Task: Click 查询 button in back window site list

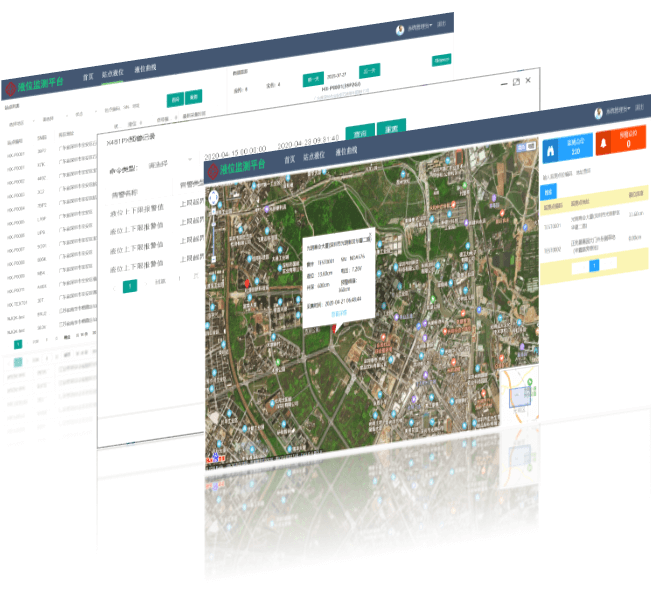Action: pos(175,100)
